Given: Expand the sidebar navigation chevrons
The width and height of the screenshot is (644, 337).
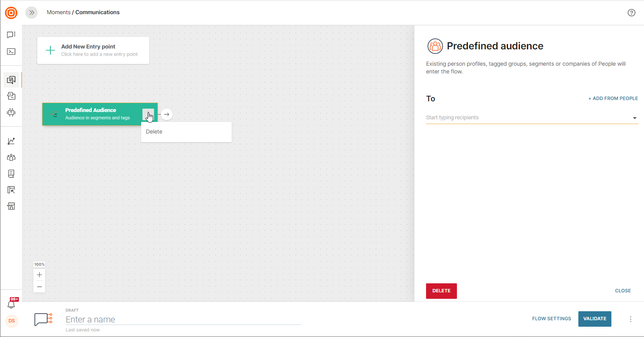Looking at the screenshot, I should [x=31, y=12].
